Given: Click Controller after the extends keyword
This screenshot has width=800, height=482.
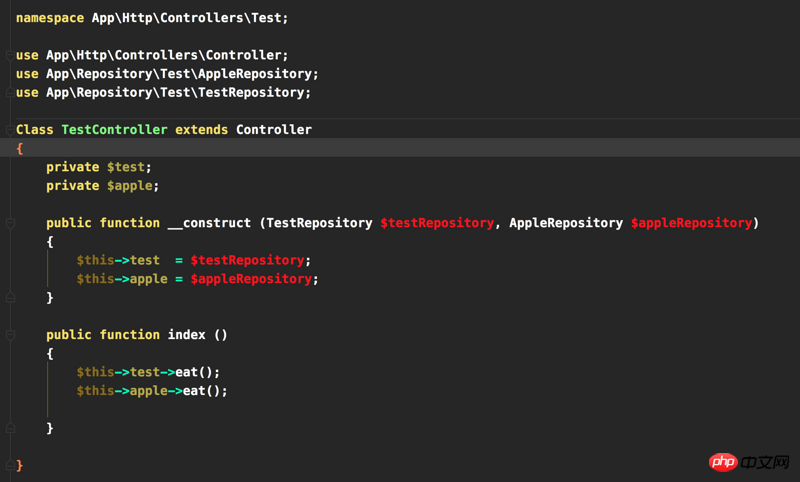Looking at the screenshot, I should pos(273,130).
